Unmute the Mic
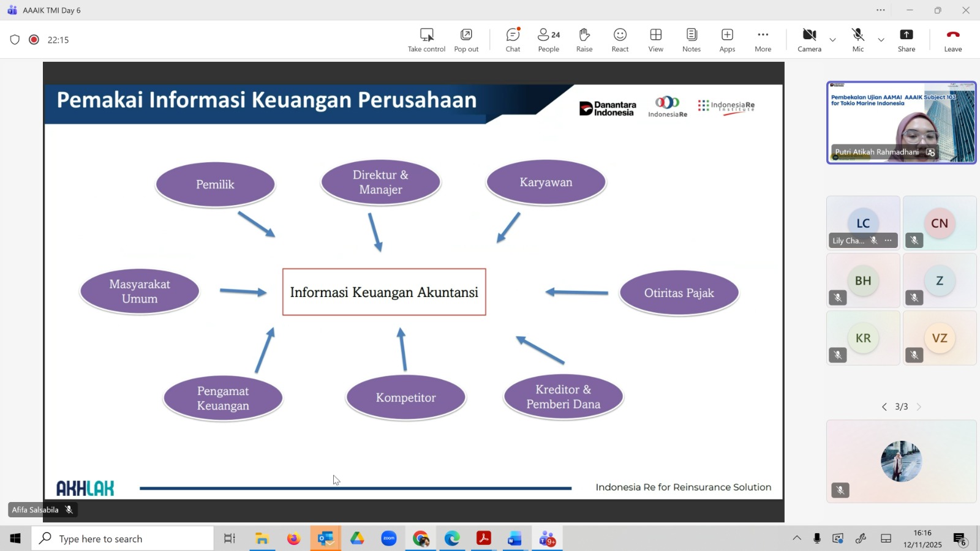The image size is (980, 551). [858, 40]
